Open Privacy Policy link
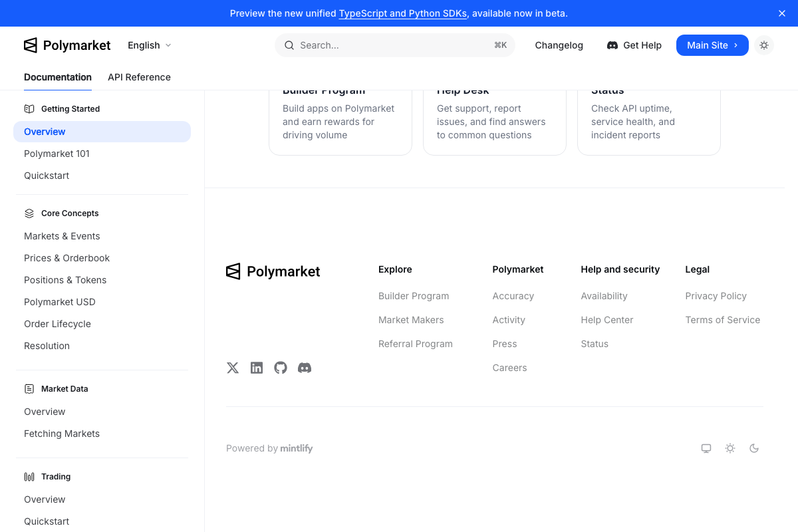The width and height of the screenshot is (798, 532). pyautogui.click(x=716, y=296)
